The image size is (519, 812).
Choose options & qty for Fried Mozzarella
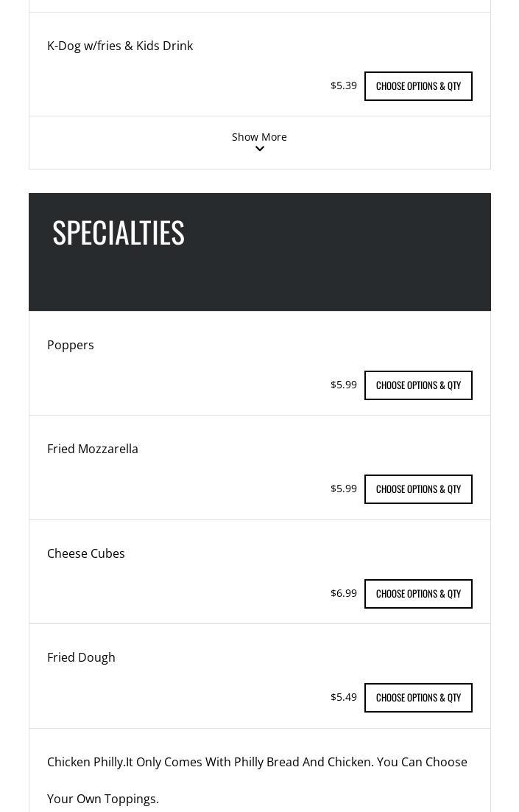point(418,489)
